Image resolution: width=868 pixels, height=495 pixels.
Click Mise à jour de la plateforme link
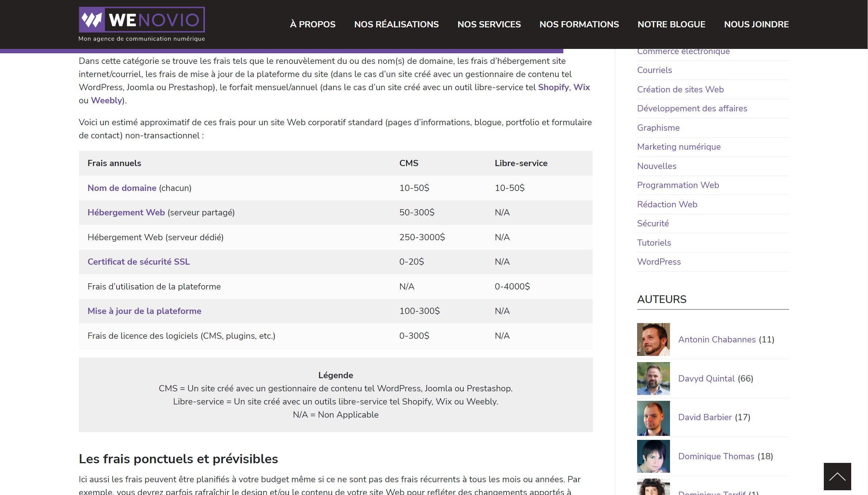click(144, 311)
